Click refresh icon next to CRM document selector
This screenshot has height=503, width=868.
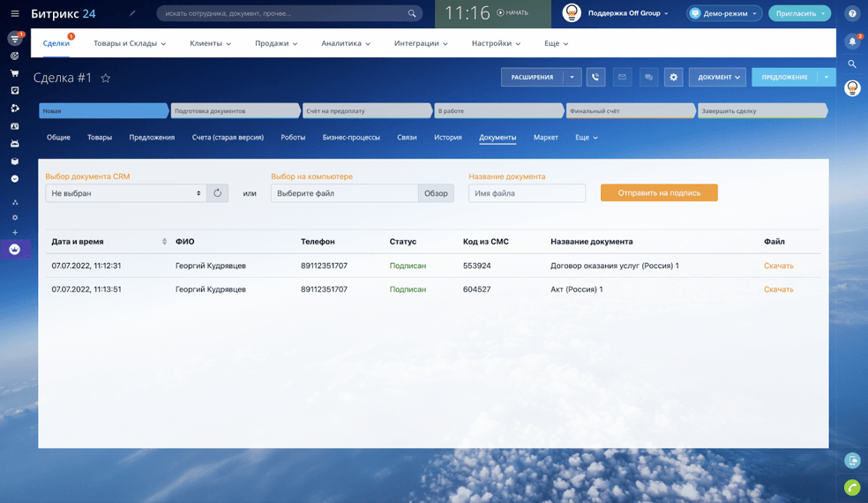(x=218, y=193)
